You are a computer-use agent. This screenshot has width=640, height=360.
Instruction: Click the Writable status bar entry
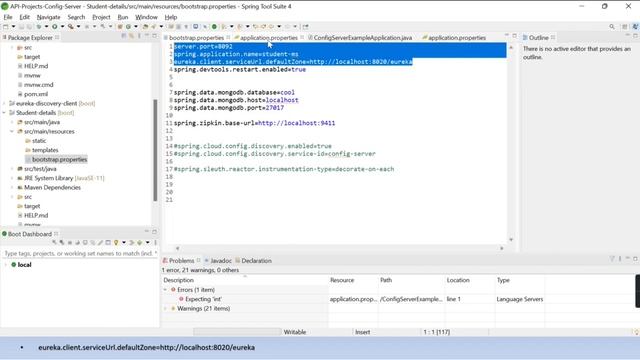tap(295, 332)
